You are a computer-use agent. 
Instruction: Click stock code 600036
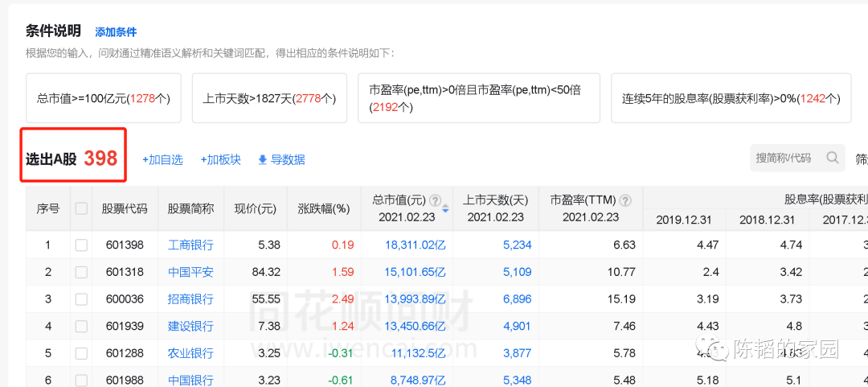point(125,299)
